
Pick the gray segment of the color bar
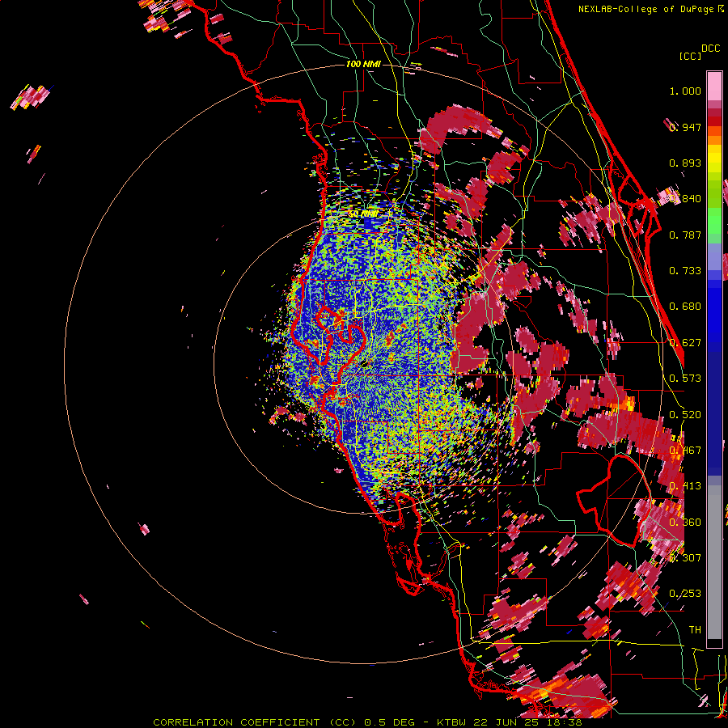[714, 562]
